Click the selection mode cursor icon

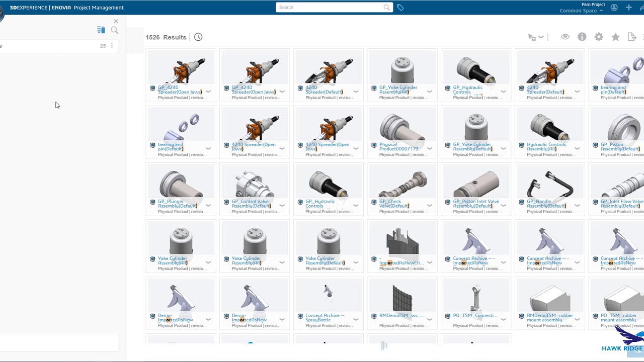click(x=532, y=37)
